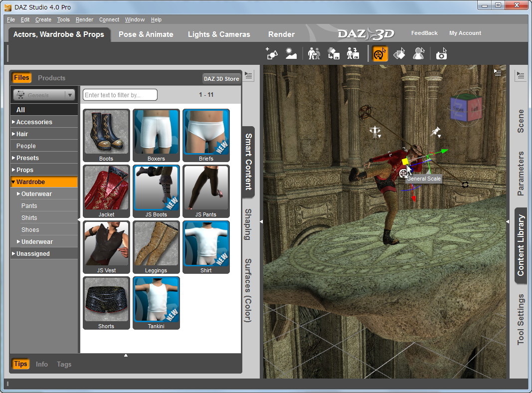Image resolution: width=532 pixels, height=393 pixels.
Task: Switch to the Pose & Animate tab
Action: click(x=146, y=34)
